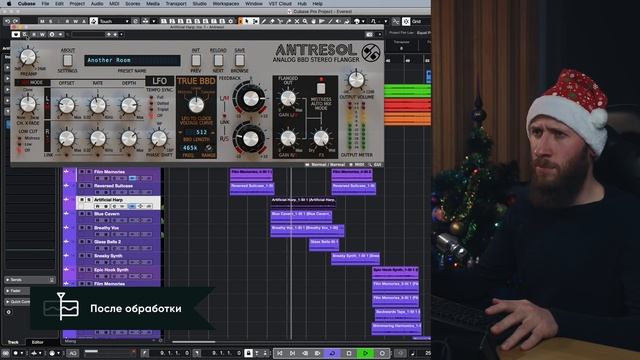
Task: Select the Mute X tool
Action: 297,21
